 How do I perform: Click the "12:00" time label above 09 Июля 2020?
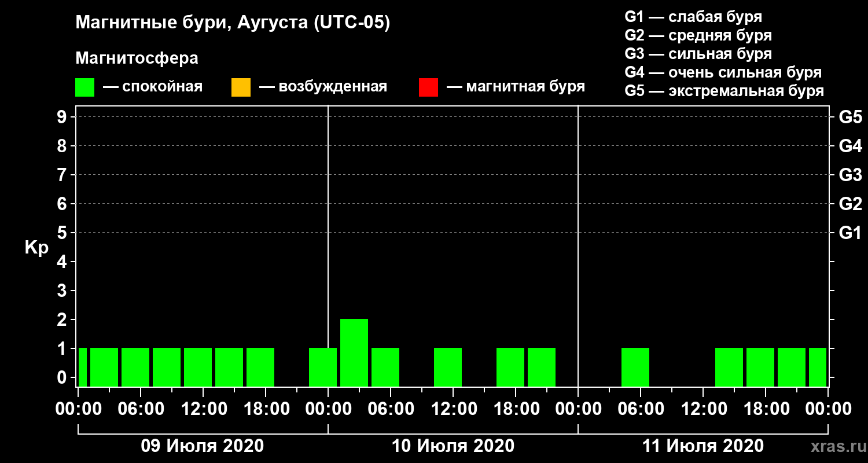[x=203, y=409]
